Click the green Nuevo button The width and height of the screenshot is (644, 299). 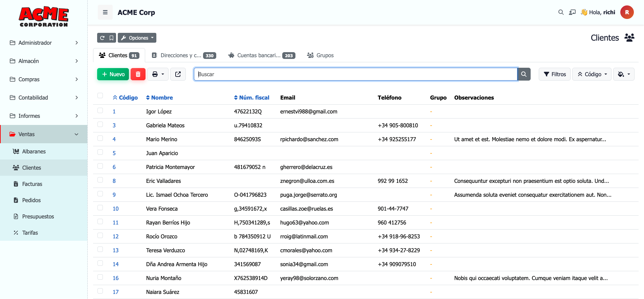(113, 74)
